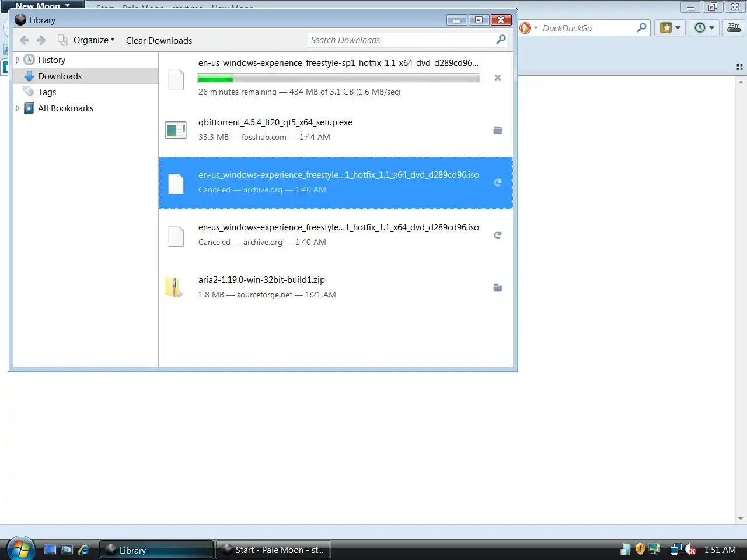Click the DuckDuckGo search engine logo
This screenshot has width=747, height=560.
tap(525, 28)
